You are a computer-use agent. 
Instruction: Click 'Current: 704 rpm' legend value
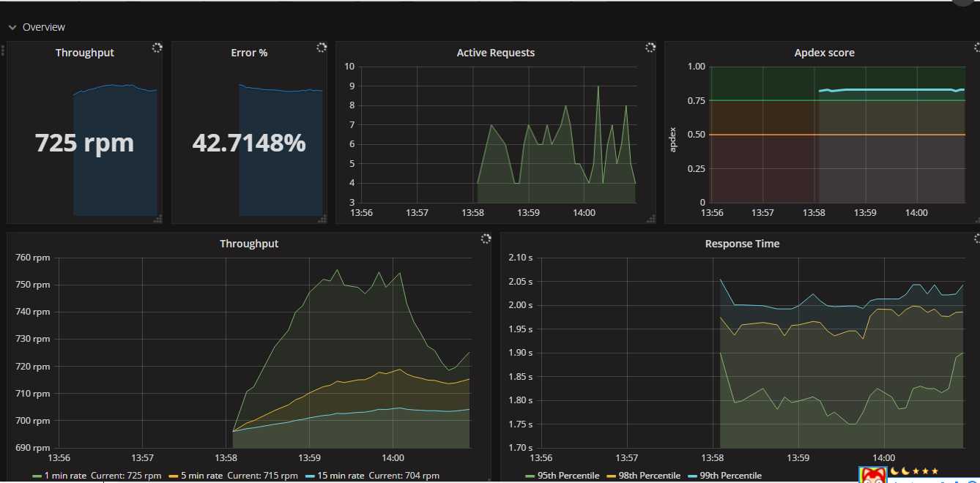(404, 476)
